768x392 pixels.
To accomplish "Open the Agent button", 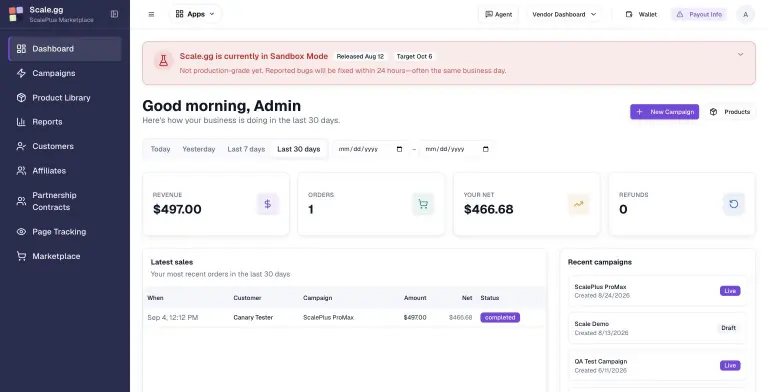I will tap(499, 14).
